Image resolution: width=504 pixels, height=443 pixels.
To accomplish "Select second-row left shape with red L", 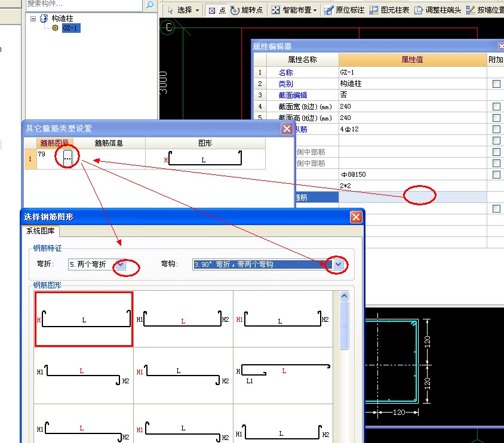I will click(x=84, y=375).
